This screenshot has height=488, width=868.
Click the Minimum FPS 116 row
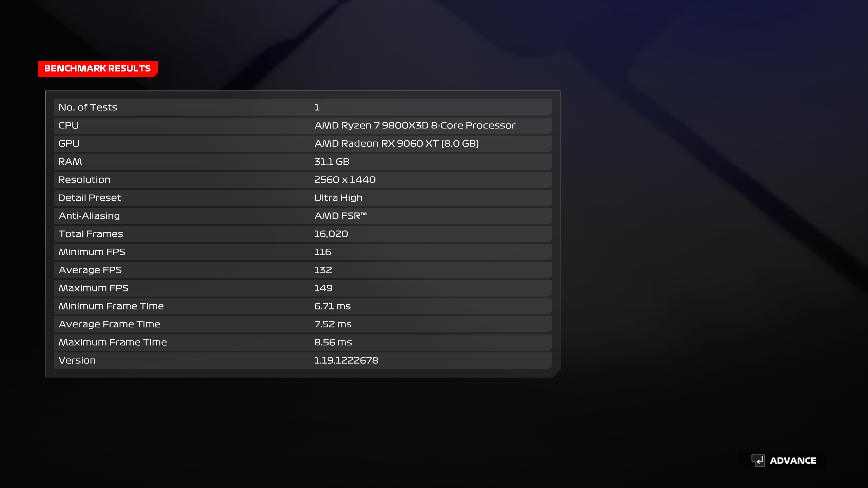[x=303, y=252]
